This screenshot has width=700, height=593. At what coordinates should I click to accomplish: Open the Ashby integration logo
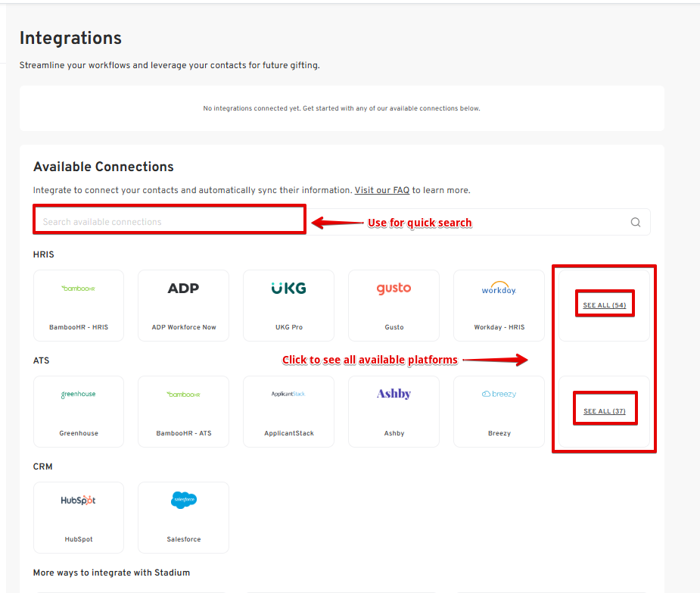click(x=394, y=394)
